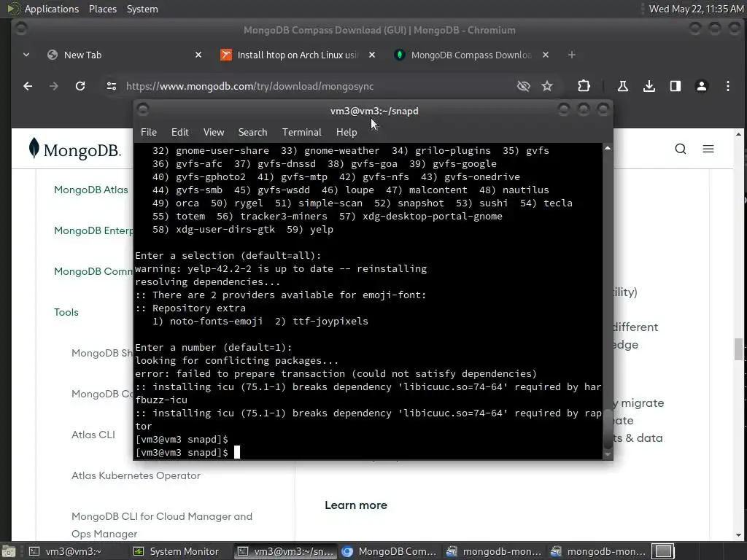Click the browser forward arrow
Screen dimensions: 747x560
point(54,86)
